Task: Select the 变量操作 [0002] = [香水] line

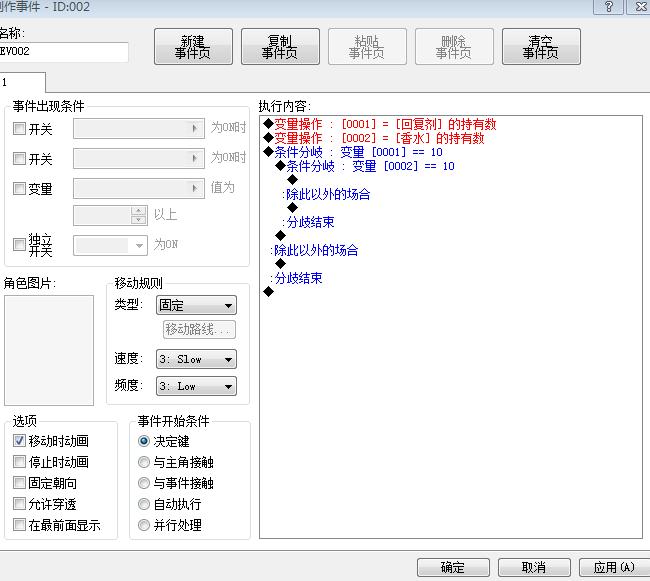Action: [374, 138]
